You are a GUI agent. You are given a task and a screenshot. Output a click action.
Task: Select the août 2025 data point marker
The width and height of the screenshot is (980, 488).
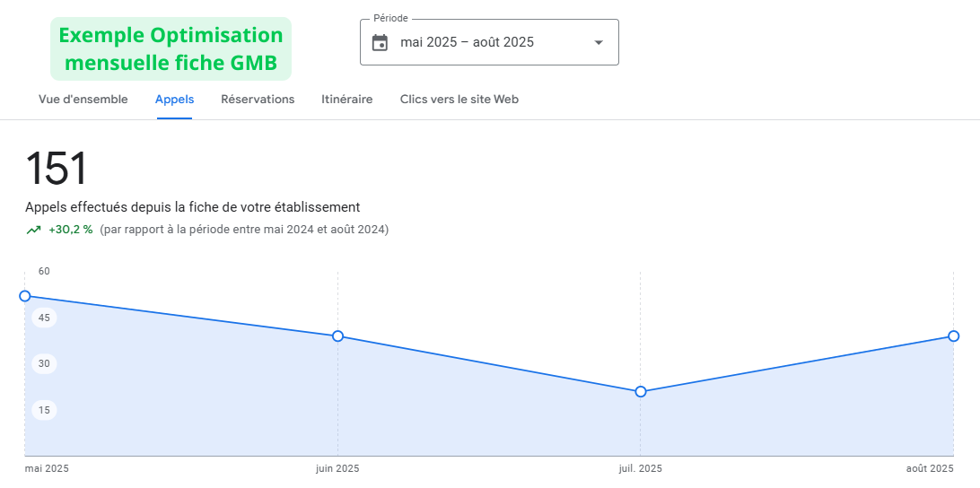[953, 336]
